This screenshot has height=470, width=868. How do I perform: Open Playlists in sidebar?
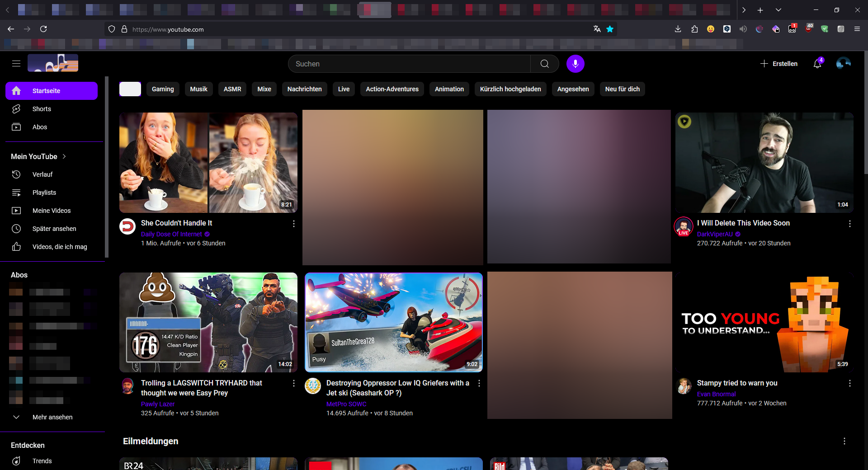(x=52, y=193)
